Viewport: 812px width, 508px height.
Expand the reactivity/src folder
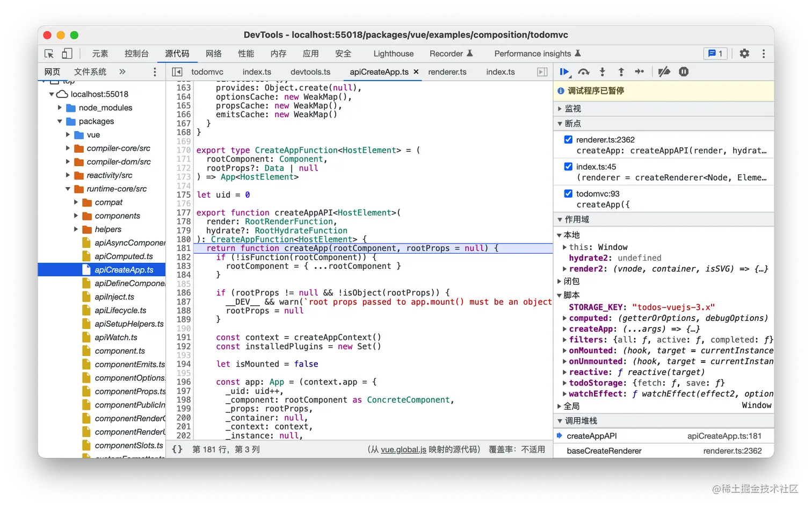68,175
